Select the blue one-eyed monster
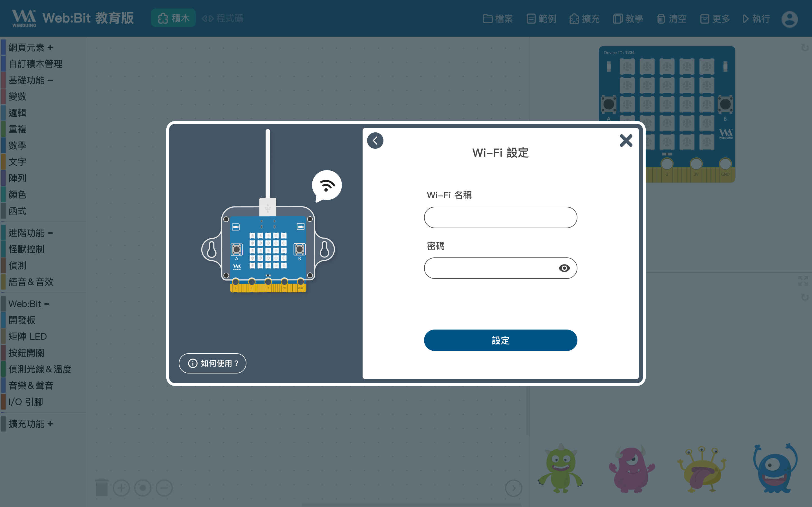The image size is (812, 507). pos(775,468)
